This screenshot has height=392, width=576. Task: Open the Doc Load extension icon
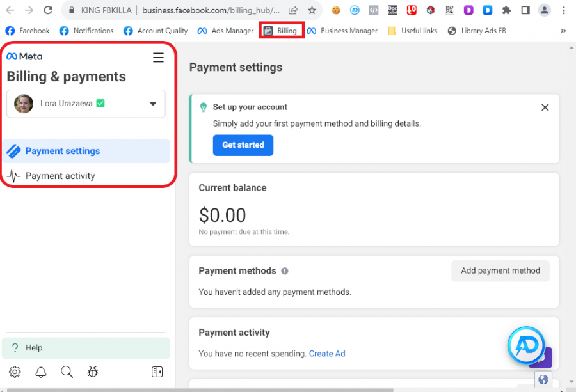[392, 10]
